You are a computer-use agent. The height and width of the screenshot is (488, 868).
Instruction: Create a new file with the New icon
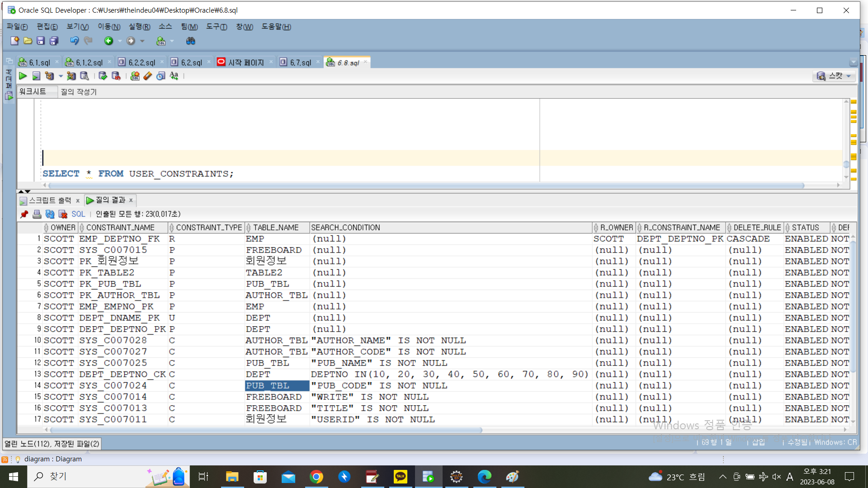tap(14, 41)
